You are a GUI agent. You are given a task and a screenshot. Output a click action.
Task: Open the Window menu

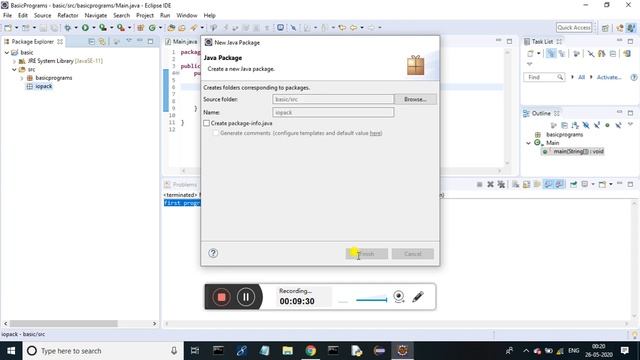187,15
